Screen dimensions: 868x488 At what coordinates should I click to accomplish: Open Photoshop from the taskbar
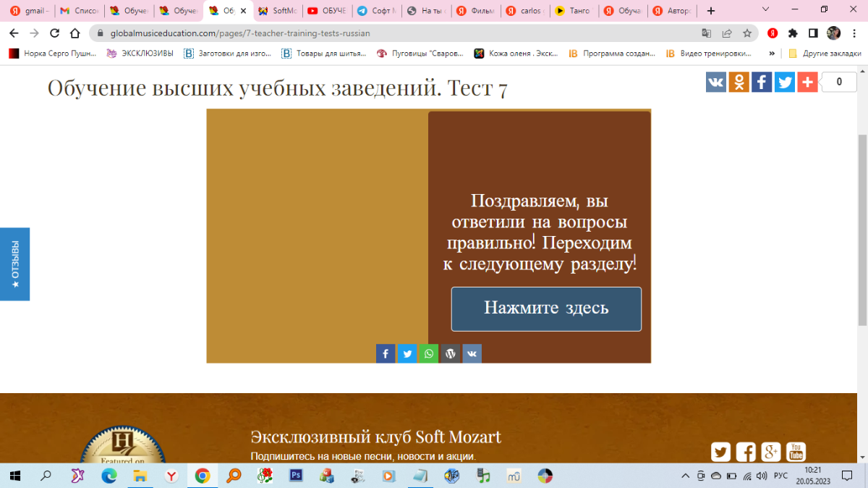coord(296,476)
